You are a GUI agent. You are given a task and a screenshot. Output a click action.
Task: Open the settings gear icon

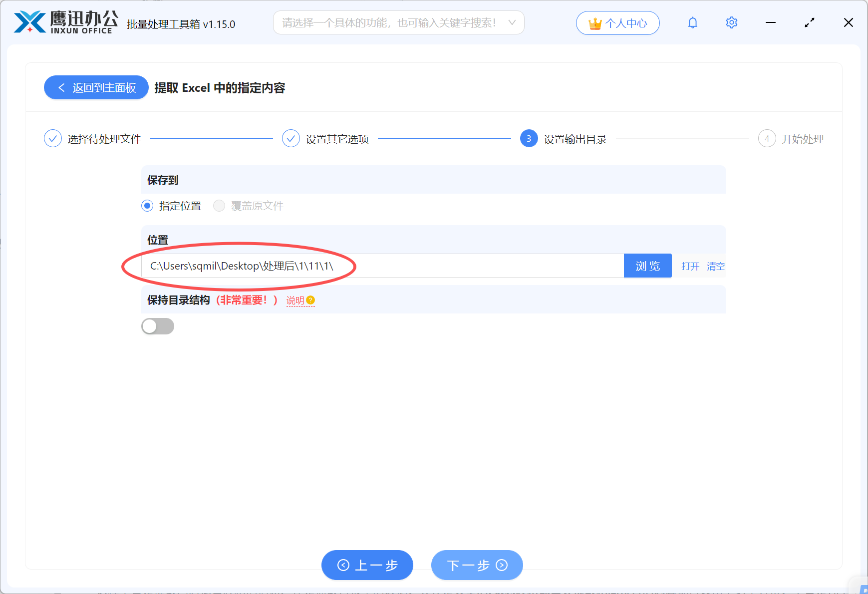point(731,22)
